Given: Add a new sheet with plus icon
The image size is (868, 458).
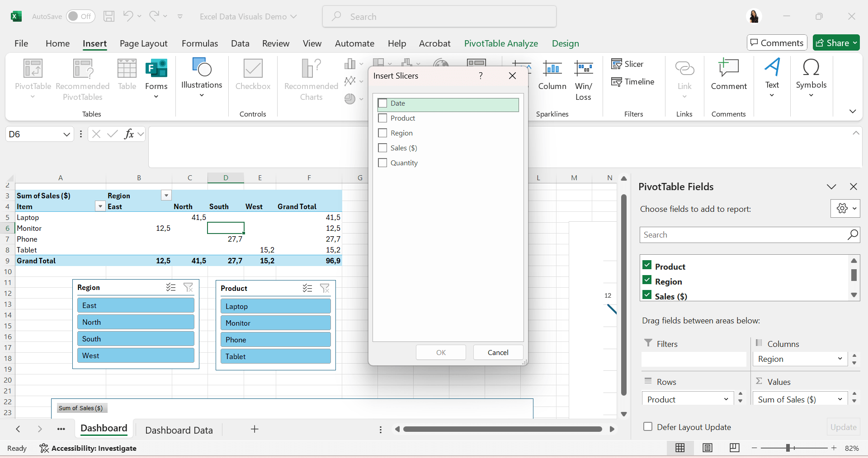Looking at the screenshot, I should click(x=255, y=429).
